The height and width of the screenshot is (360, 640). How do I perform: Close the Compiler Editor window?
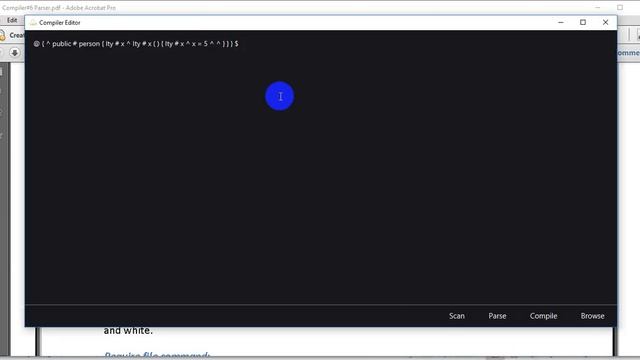605,22
